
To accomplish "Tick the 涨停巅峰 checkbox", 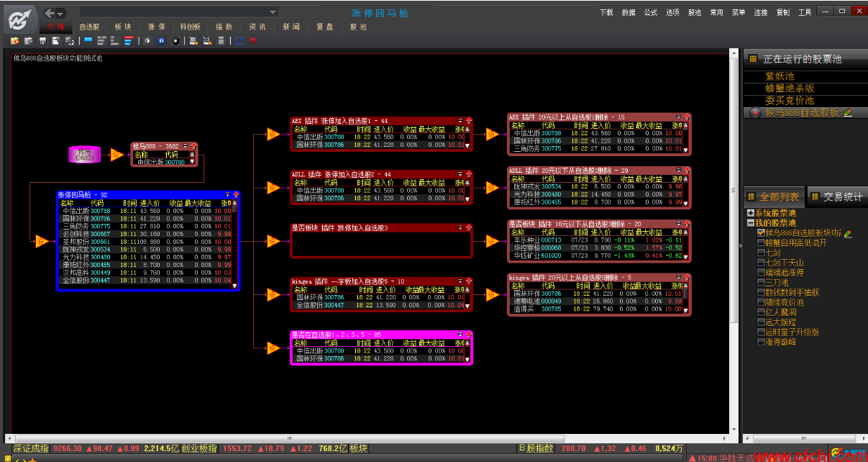I will tap(761, 342).
